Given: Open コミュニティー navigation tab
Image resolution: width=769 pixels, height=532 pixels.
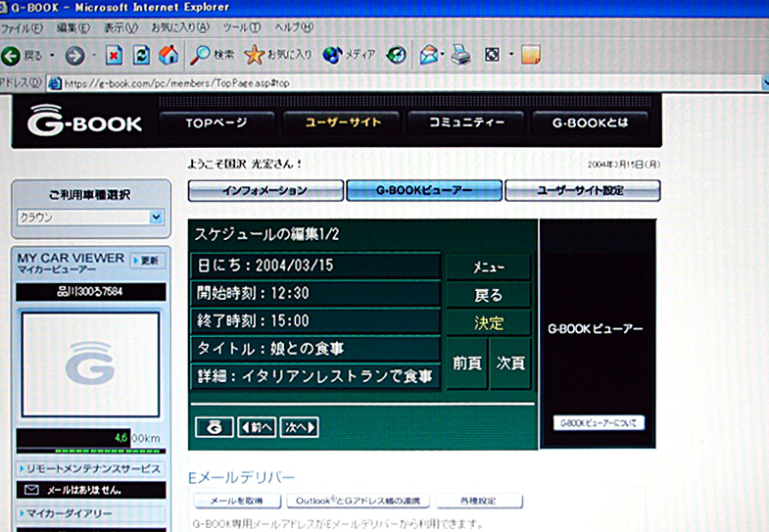Looking at the screenshot, I should coord(466,122).
